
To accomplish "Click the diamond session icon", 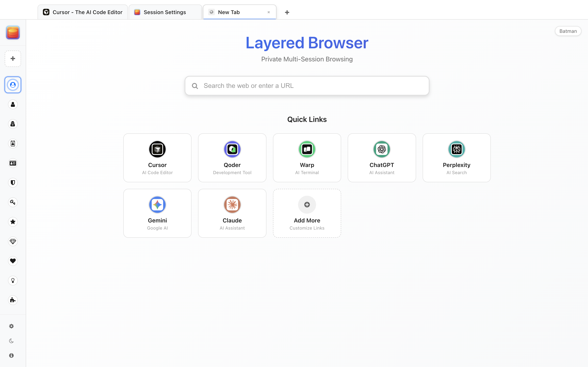I will (13, 242).
